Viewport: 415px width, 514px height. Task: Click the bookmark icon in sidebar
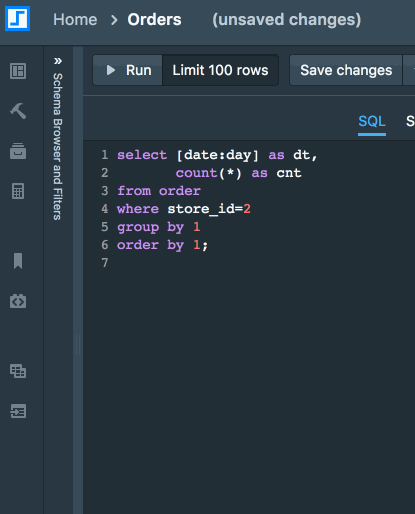coord(18,261)
